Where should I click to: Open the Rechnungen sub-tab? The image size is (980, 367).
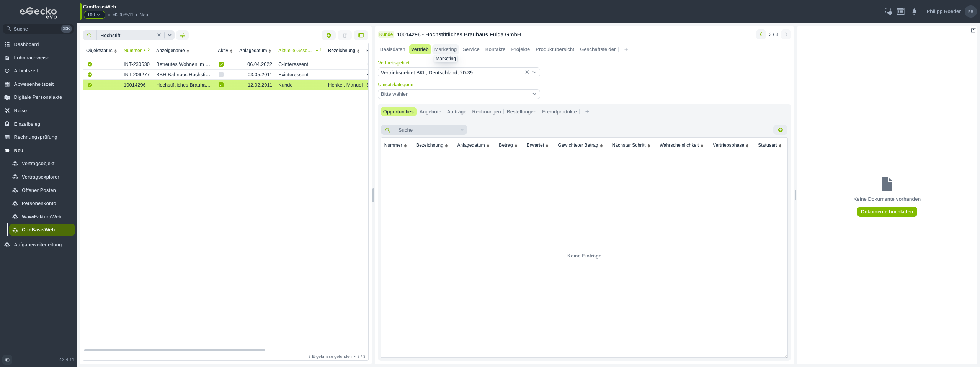coord(486,112)
